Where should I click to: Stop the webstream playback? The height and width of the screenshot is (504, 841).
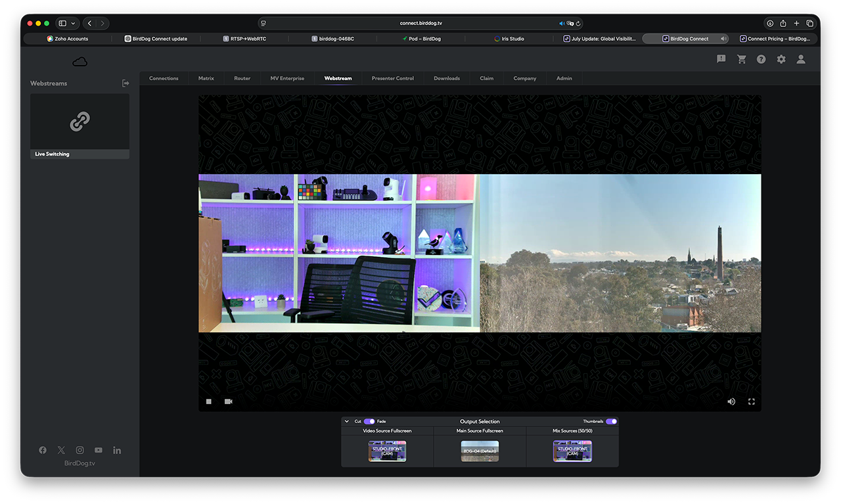click(209, 401)
